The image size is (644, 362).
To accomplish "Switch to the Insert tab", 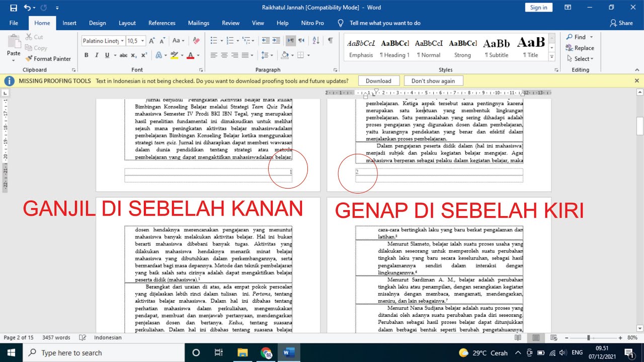I will point(69,23).
